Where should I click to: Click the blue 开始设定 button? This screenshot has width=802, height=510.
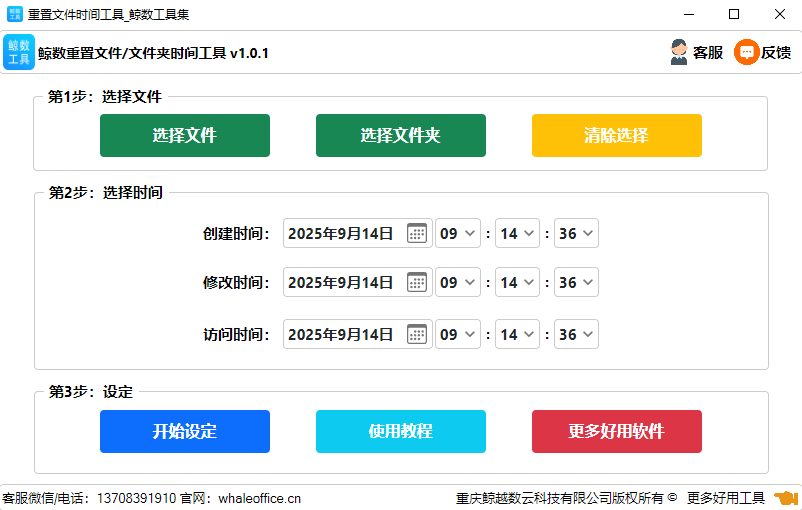pyautogui.click(x=185, y=431)
